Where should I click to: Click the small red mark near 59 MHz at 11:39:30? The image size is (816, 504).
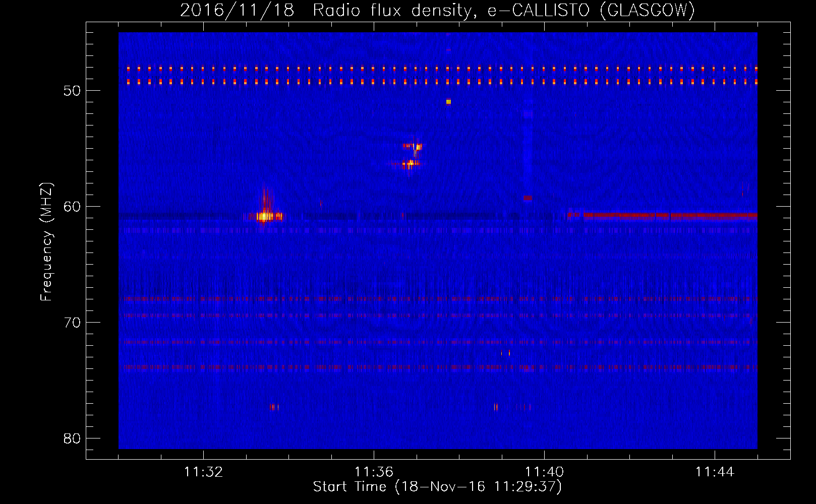coord(528,198)
